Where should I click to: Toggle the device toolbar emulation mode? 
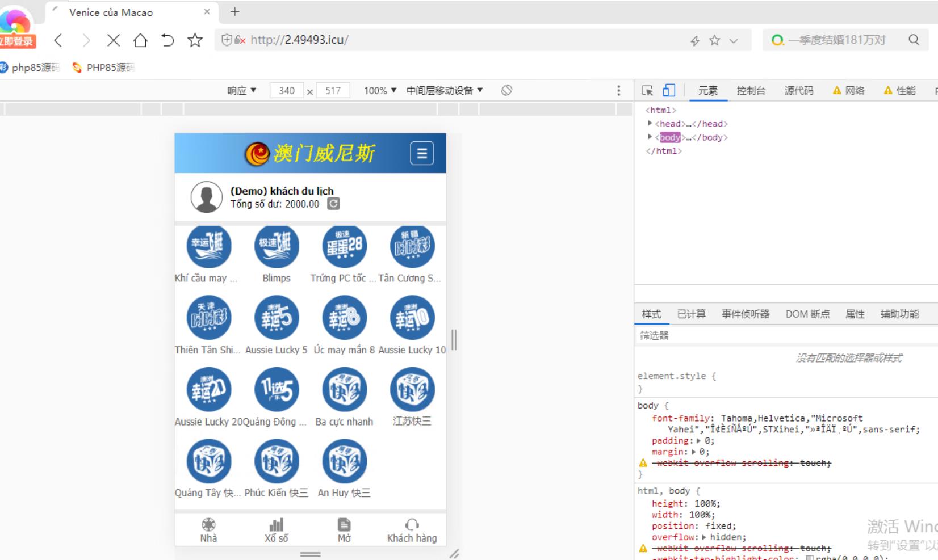click(x=669, y=91)
